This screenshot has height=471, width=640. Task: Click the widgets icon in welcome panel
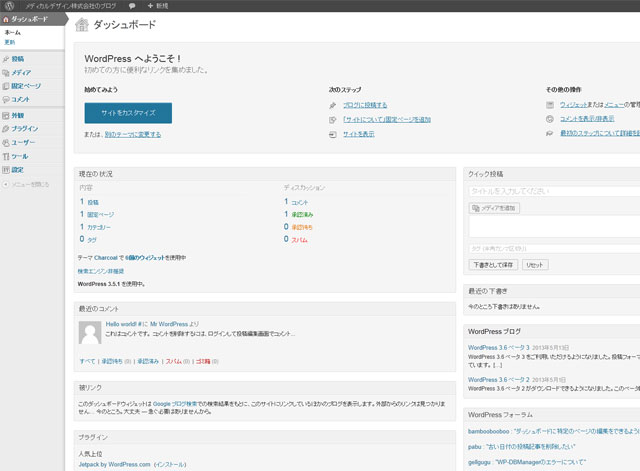pyautogui.click(x=550, y=105)
